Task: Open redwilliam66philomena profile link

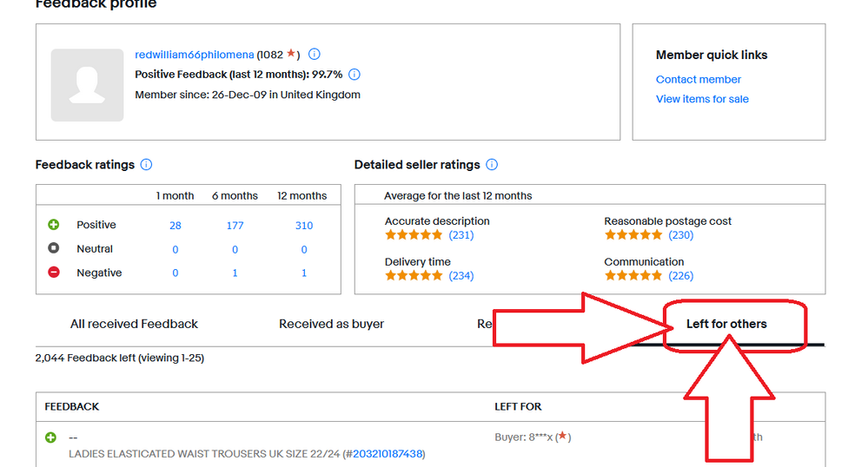Action: pyautogui.click(x=195, y=55)
